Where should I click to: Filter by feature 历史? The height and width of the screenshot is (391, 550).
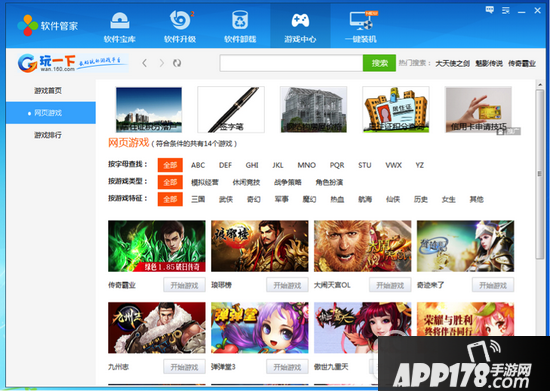pos(421,200)
